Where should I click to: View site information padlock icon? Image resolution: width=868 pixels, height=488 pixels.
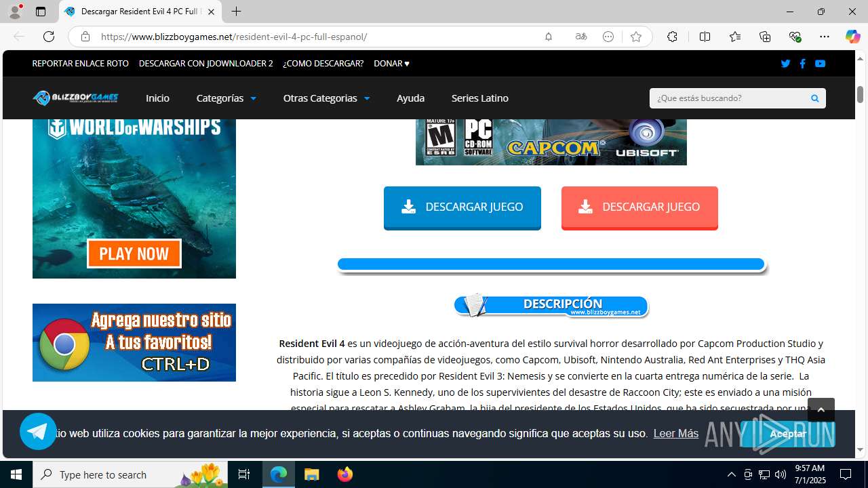[x=85, y=37]
